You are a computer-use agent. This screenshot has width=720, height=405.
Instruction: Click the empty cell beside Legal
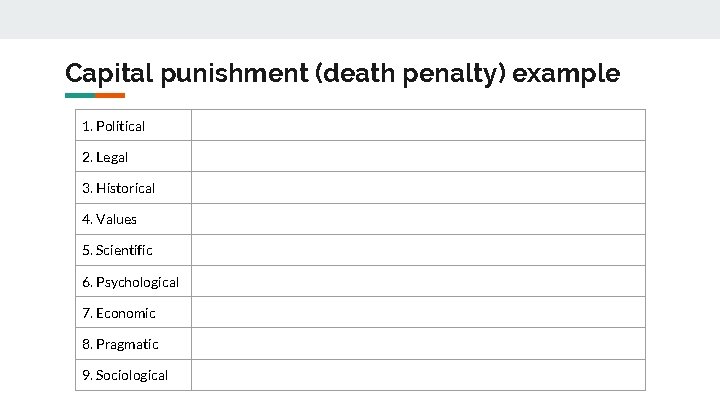click(x=418, y=156)
